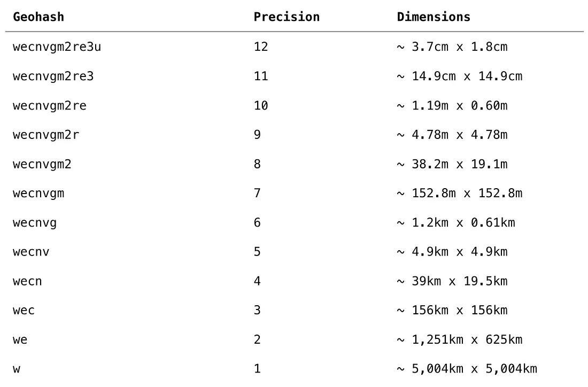Select the wecnvgm2 geohash entry

[42, 164]
